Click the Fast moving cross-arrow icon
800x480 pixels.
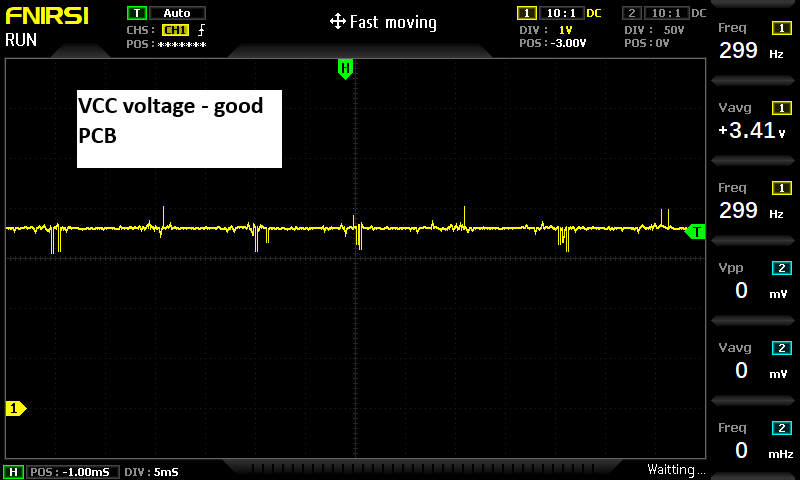pyautogui.click(x=338, y=21)
